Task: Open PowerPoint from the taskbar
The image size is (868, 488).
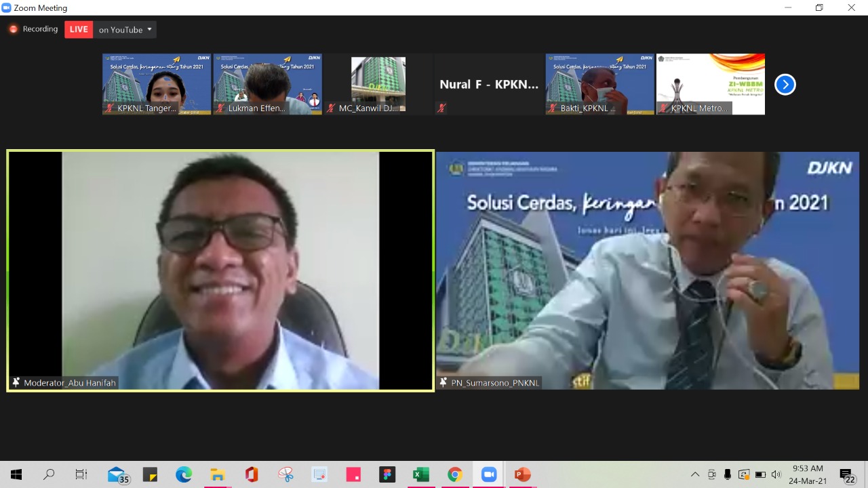Action: point(522,474)
